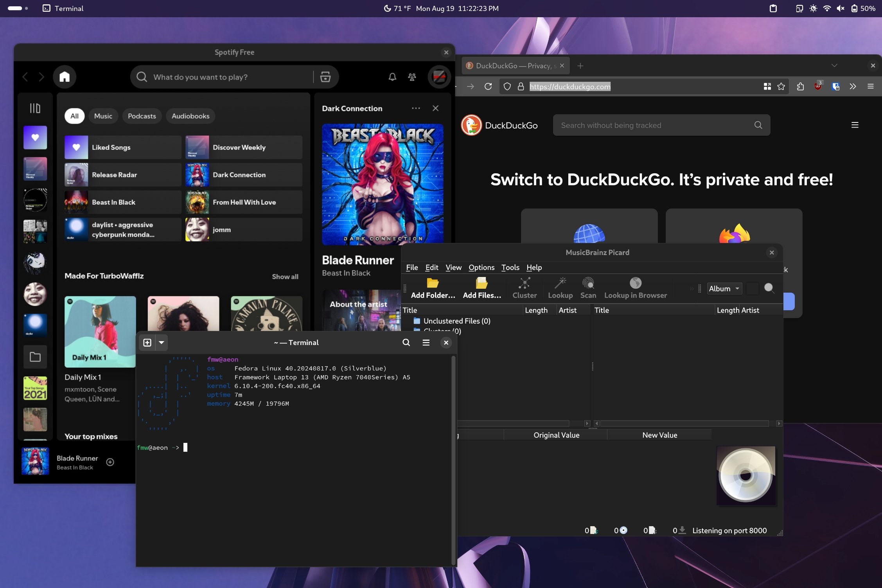Click Picard search magnifier icon

769,288
